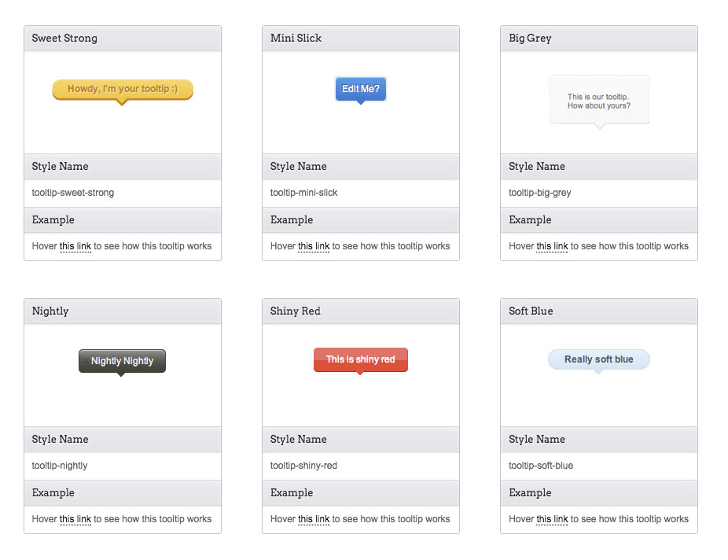This screenshot has width=728, height=560.
Task: Select the 'tooltip-shiny-red' style name text
Action: click(x=303, y=466)
